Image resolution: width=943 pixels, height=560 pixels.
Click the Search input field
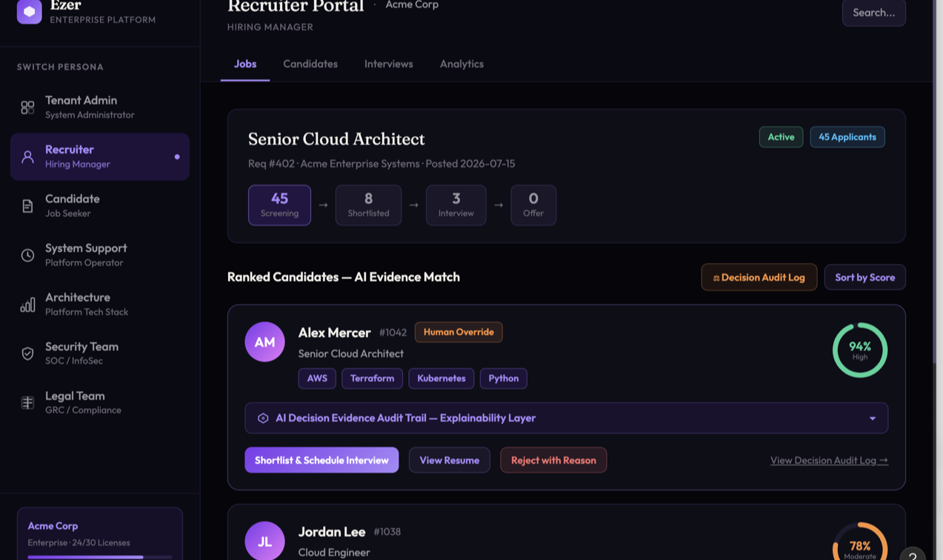pyautogui.click(x=874, y=13)
